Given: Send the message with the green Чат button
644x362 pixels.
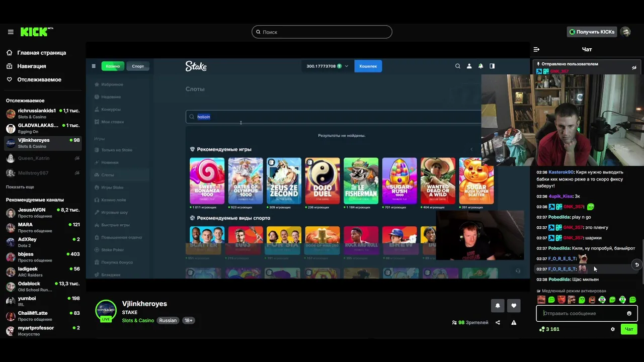Looking at the screenshot, I should click(x=629, y=329).
